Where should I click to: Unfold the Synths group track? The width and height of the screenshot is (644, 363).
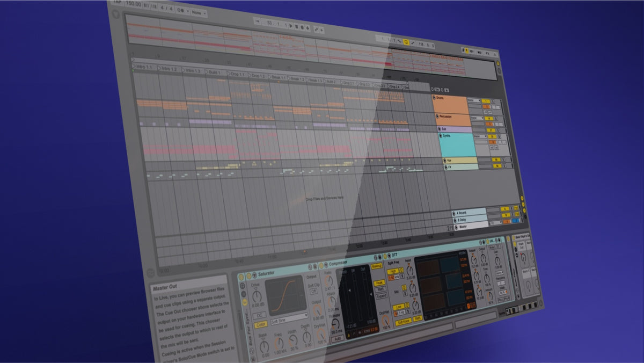coord(442,136)
